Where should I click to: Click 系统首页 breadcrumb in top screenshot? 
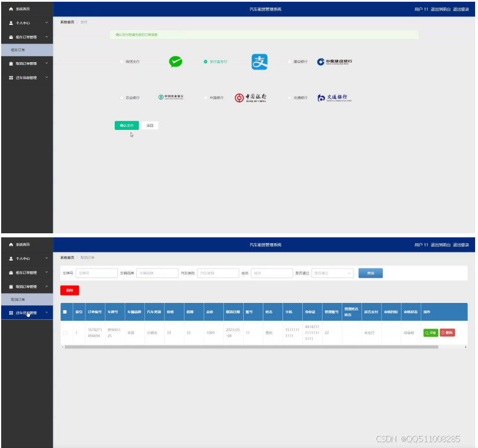point(67,22)
